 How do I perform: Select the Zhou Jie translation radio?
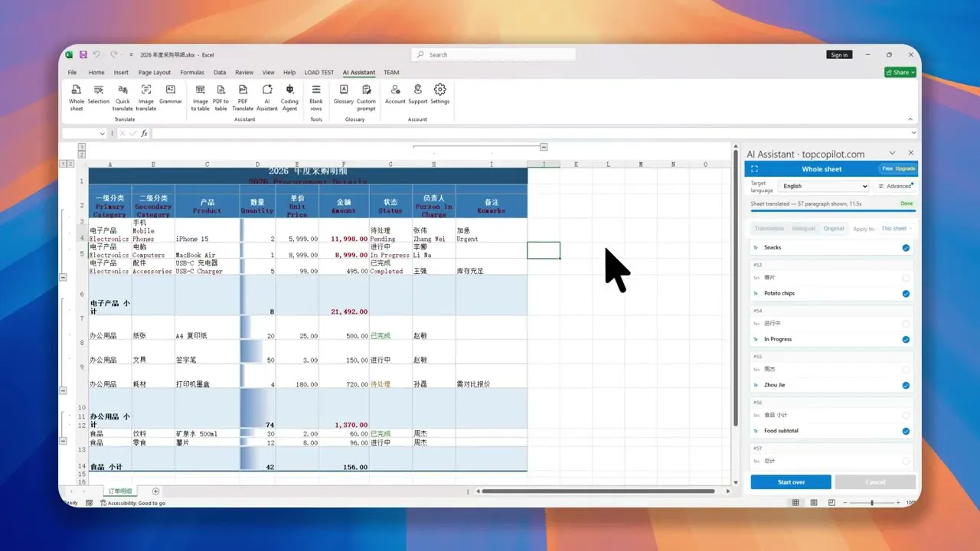click(906, 386)
